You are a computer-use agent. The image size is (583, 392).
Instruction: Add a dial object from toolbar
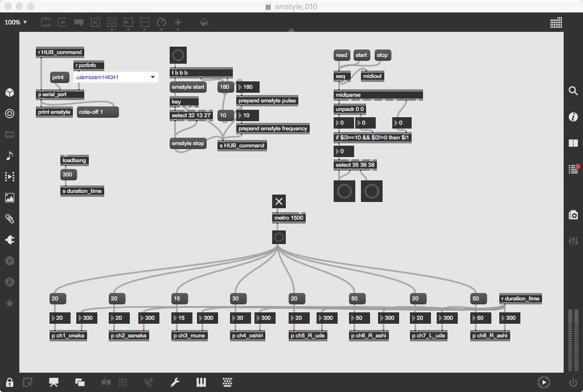point(161,23)
